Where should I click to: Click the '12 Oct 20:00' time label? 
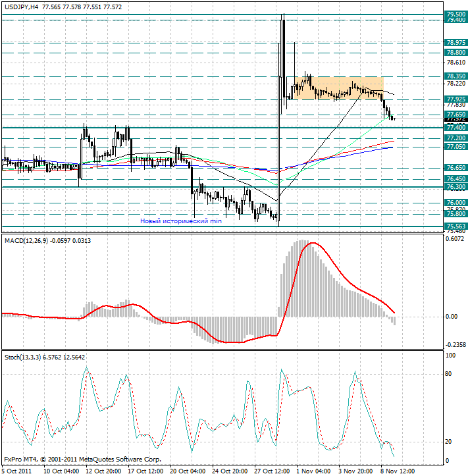tap(103, 471)
